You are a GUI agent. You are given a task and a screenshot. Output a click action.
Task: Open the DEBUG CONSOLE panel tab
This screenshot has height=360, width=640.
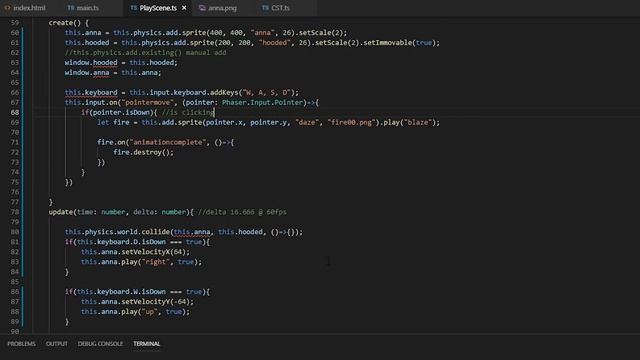(x=100, y=344)
